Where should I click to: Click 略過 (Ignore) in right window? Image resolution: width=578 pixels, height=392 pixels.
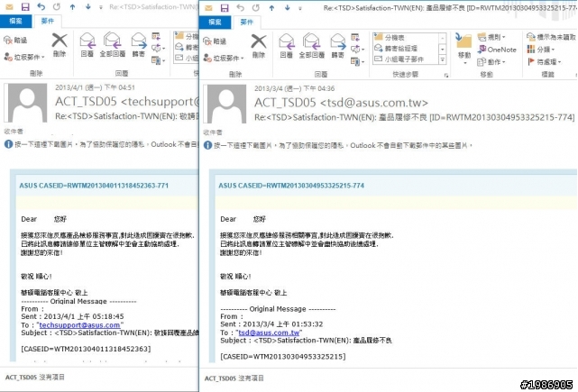click(x=215, y=41)
